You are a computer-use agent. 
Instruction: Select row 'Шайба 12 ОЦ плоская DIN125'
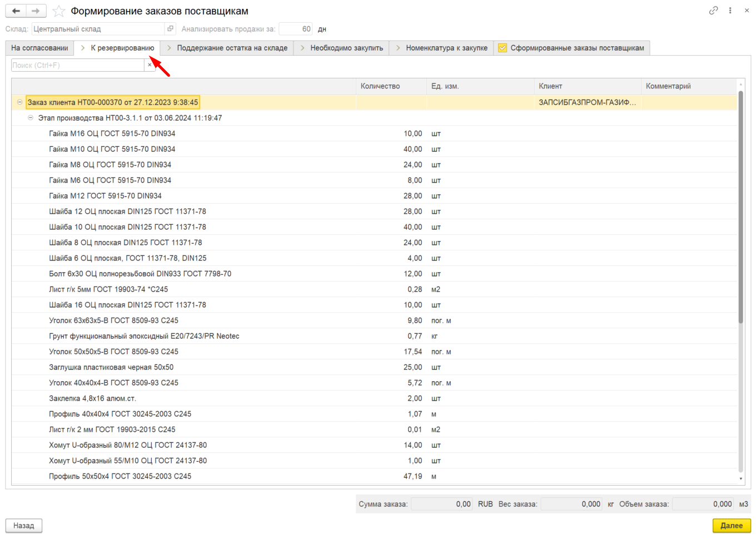click(375, 211)
